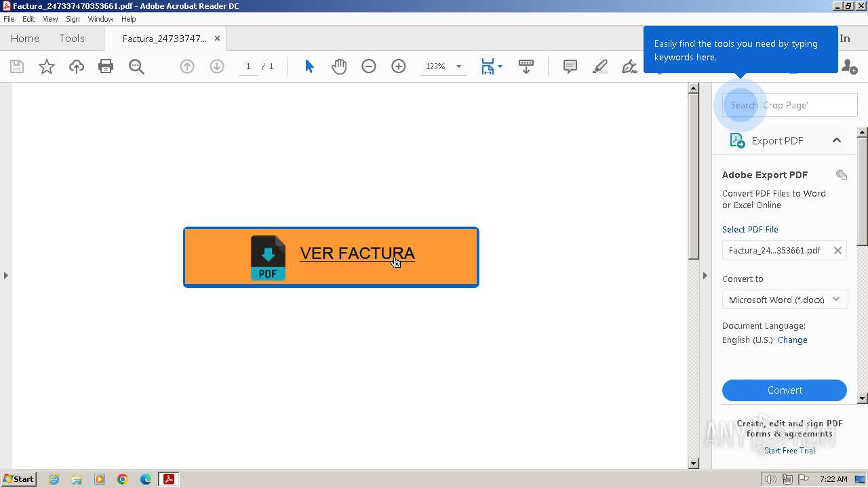
Task: Click the volume tray icon
Action: tap(771, 479)
